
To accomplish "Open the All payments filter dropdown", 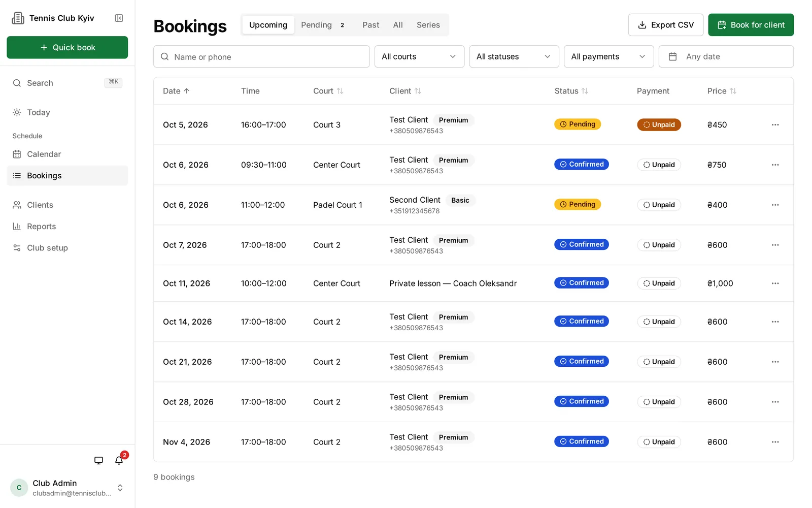I will click(608, 57).
